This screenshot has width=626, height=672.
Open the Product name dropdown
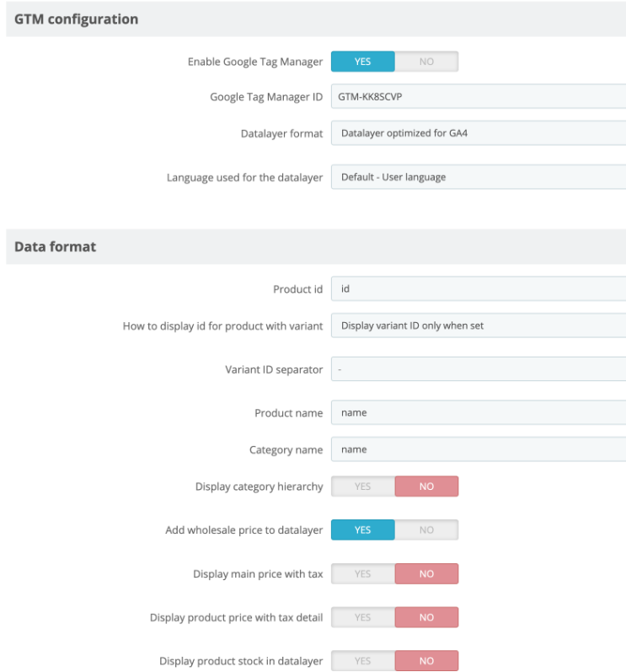[479, 412]
